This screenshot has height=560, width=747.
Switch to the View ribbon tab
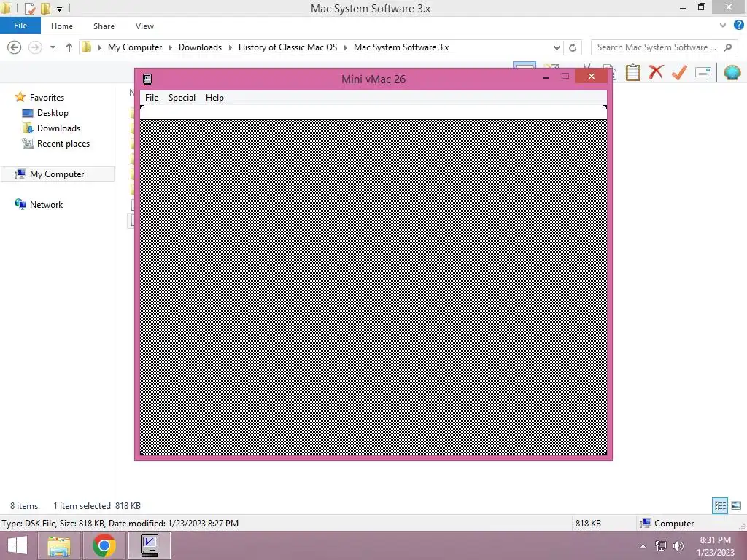[x=144, y=26]
